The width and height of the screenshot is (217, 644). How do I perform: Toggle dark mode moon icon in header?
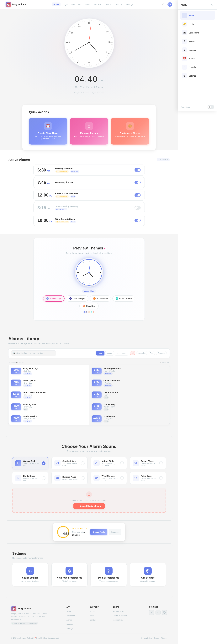point(163,4)
